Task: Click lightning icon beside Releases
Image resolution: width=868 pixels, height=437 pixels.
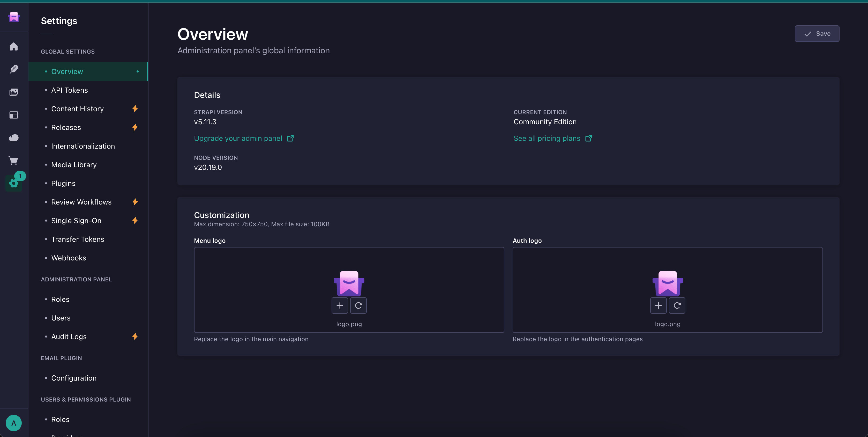Action: (135, 127)
